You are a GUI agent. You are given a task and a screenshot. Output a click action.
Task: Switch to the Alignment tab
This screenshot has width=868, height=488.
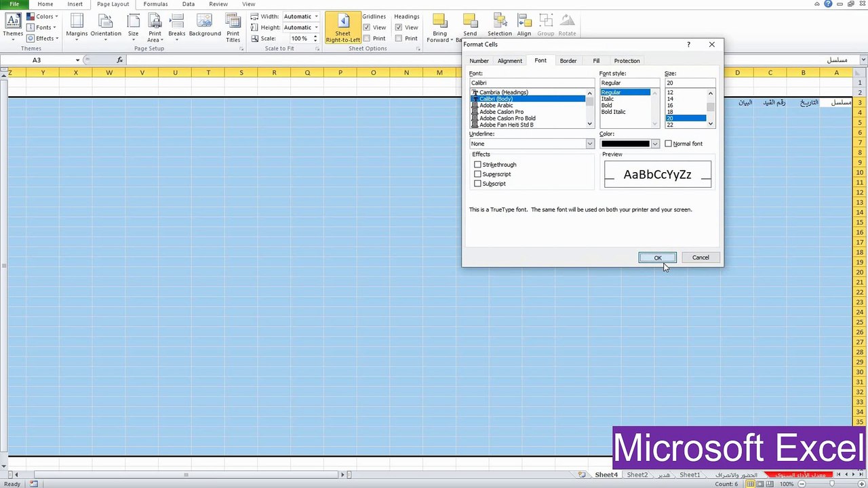pos(510,61)
